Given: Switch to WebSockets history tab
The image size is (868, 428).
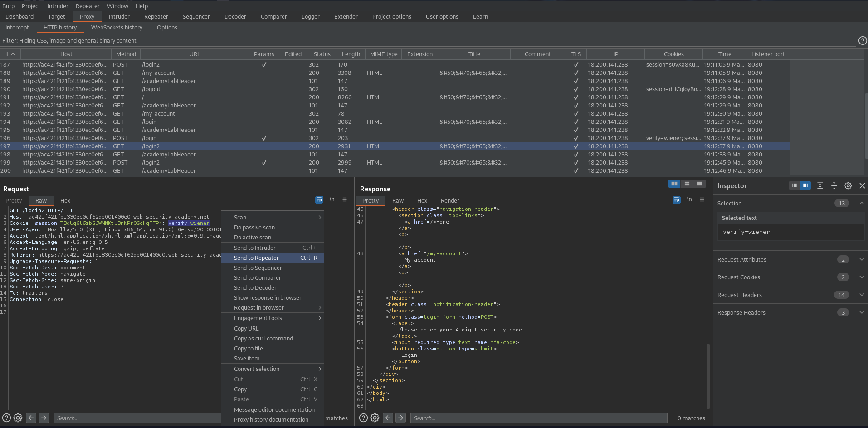Looking at the screenshot, I should 117,27.
